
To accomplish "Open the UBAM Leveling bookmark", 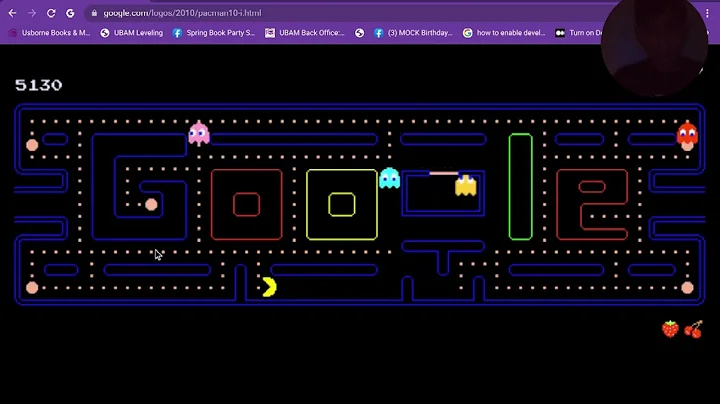I will 132,33.
